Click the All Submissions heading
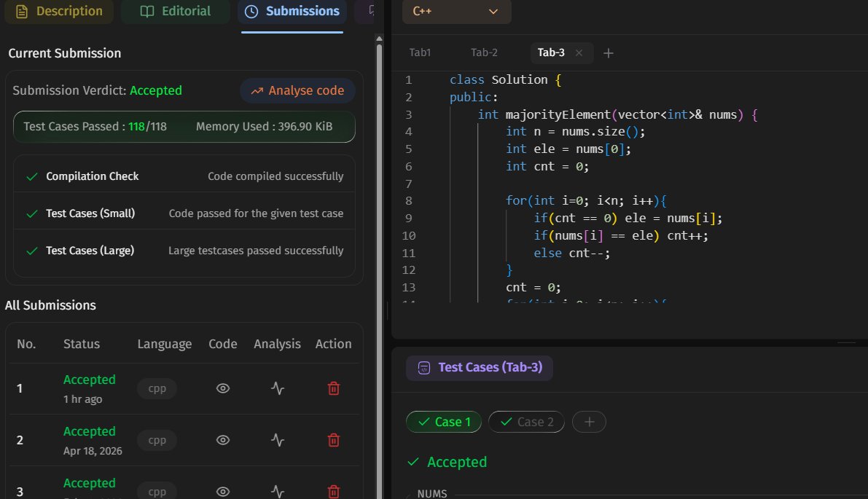This screenshot has width=868, height=499. [50, 305]
